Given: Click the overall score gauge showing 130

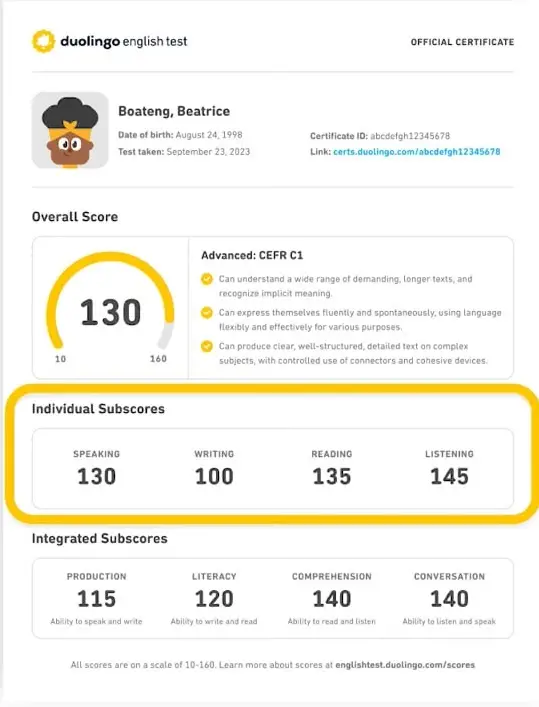Looking at the screenshot, I should 110,307.
